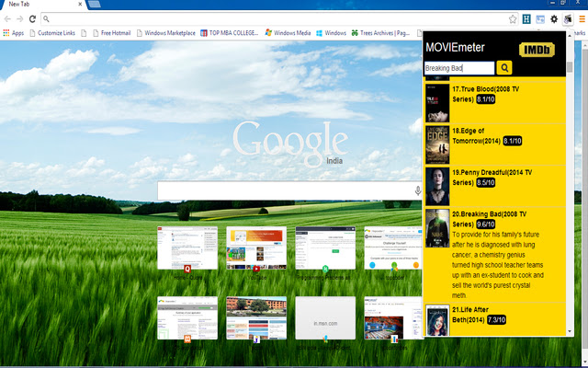Open the orange Chrome menu icon
Screen dimensions: 588x368
[x=582, y=18]
